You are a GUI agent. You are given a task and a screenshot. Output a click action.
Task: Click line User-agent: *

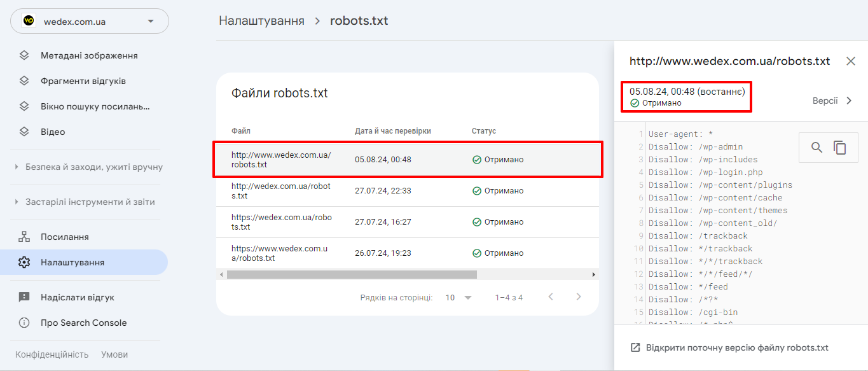(681, 134)
